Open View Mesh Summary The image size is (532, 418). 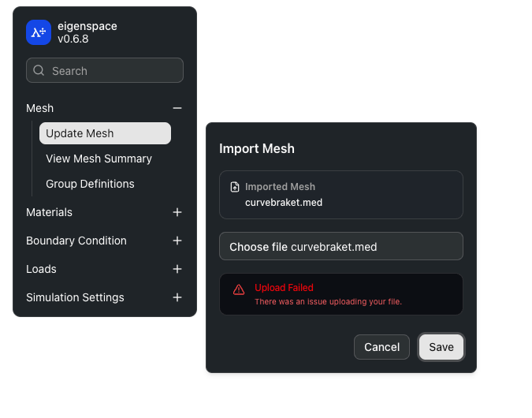(x=99, y=159)
